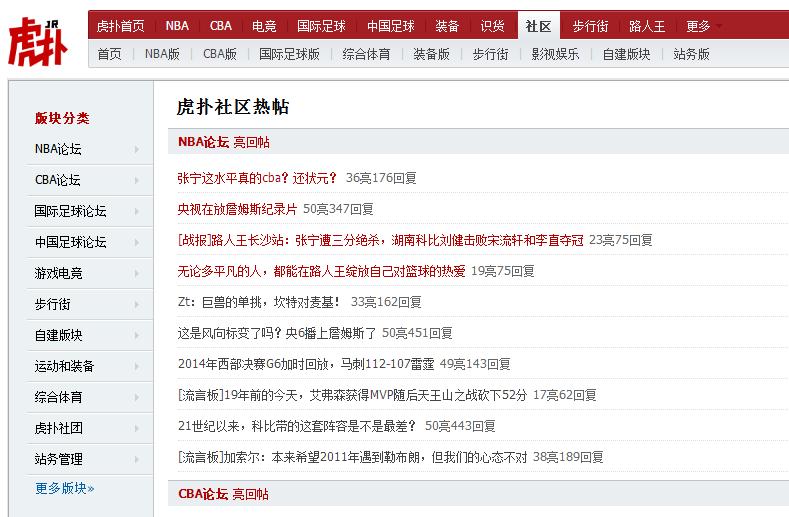Expand 站务管理 sidebar arrow
This screenshot has width=789, height=517.
tap(136, 460)
